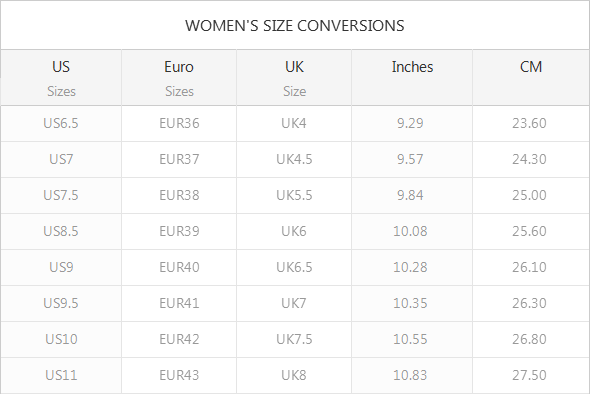
Task: Select the US Sizes column header
Action: pos(61,78)
